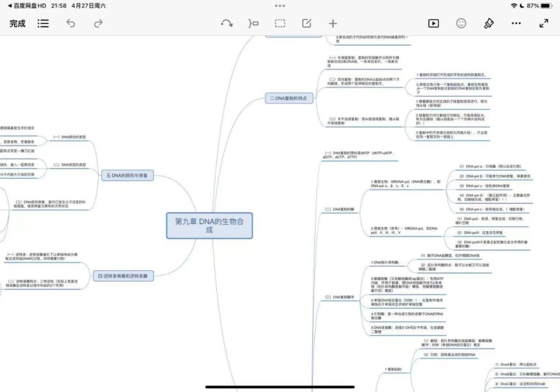Select node (5) DNA-pol ε
This screenshot has height=392, width=560.
491,209
